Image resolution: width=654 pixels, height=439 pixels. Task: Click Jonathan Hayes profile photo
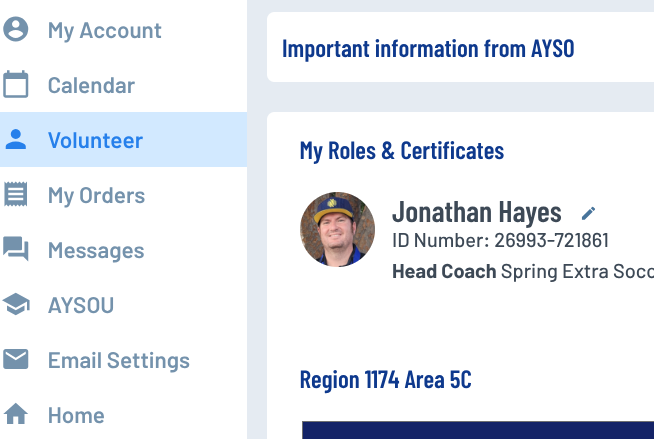click(x=337, y=230)
